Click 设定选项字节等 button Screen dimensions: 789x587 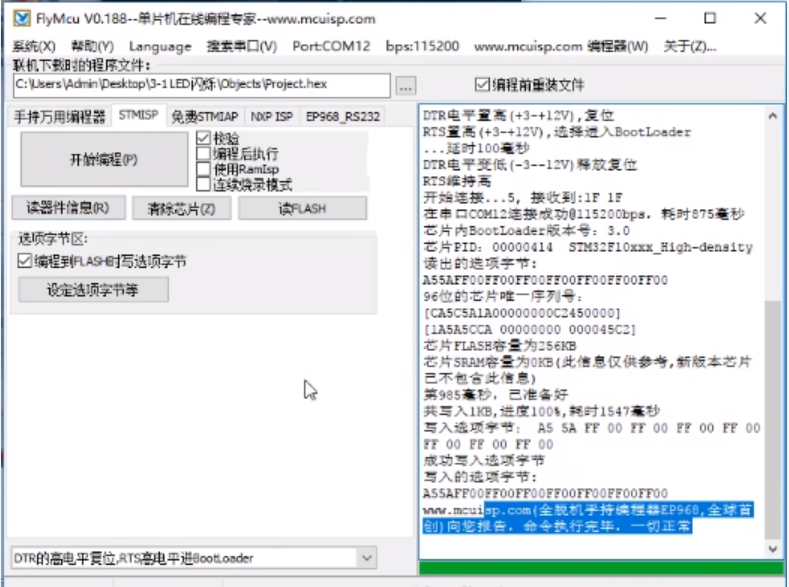point(93,290)
